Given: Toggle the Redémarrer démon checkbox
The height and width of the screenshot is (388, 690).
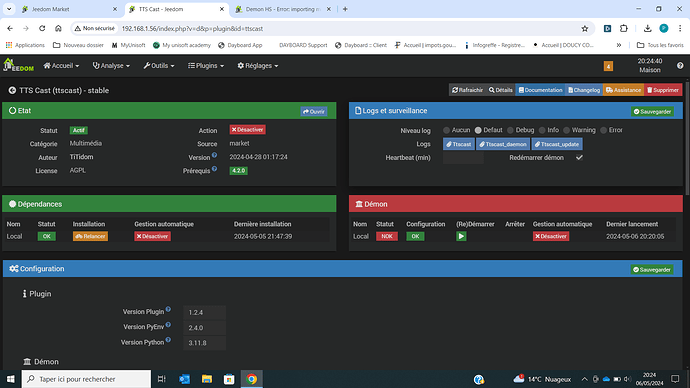Looking at the screenshot, I should [579, 157].
